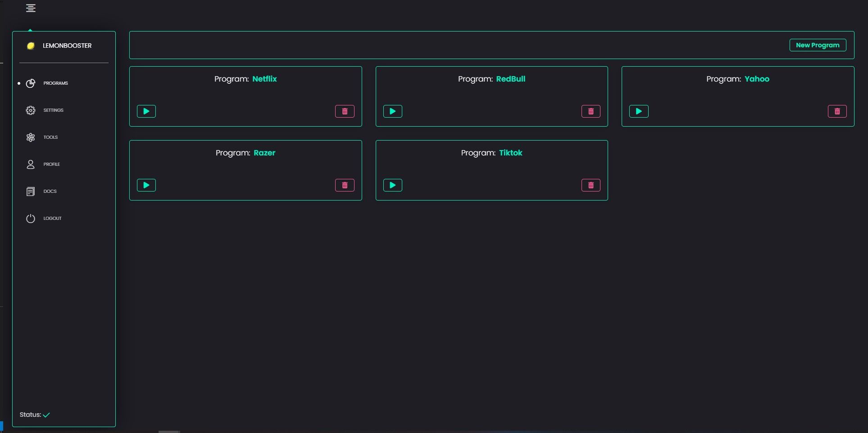Image resolution: width=868 pixels, height=433 pixels.
Task: Open the Yahoo program name link
Action: pyautogui.click(x=757, y=79)
